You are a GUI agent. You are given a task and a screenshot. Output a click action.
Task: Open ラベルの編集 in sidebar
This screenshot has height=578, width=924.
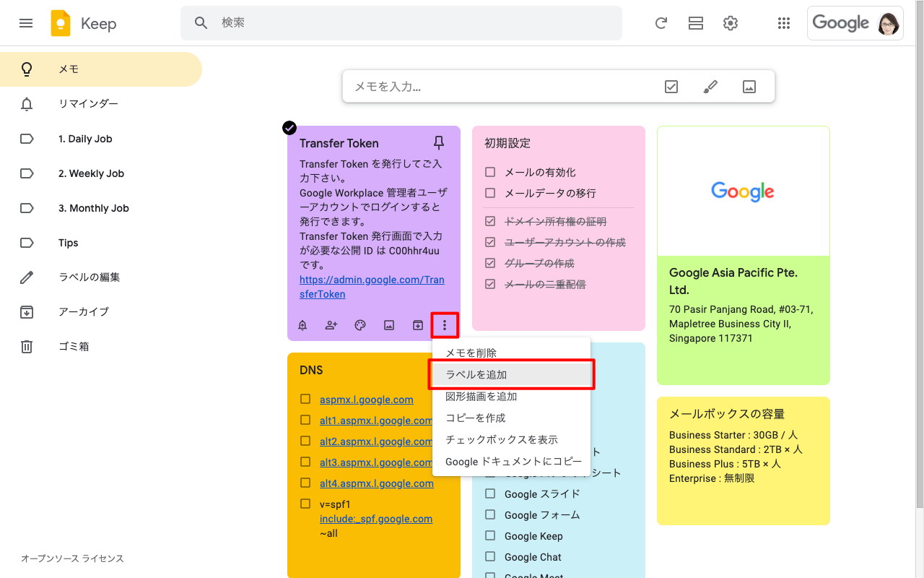click(x=101, y=277)
